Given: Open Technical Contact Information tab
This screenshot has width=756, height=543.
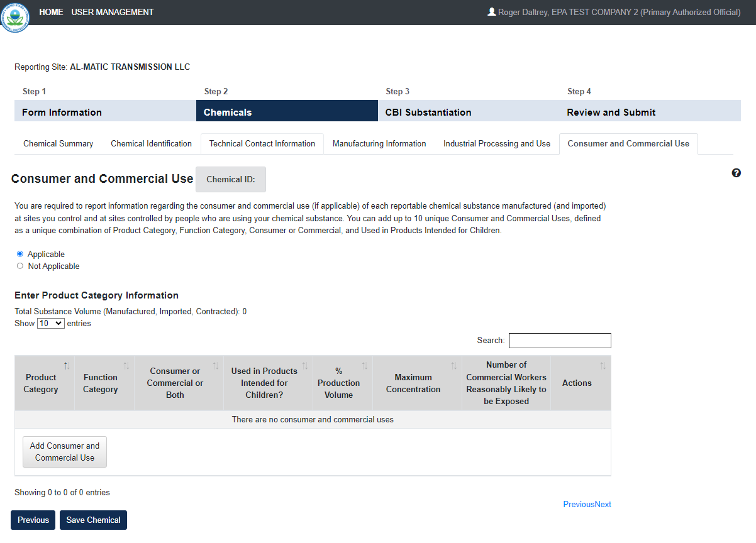Looking at the screenshot, I should pyautogui.click(x=262, y=143).
